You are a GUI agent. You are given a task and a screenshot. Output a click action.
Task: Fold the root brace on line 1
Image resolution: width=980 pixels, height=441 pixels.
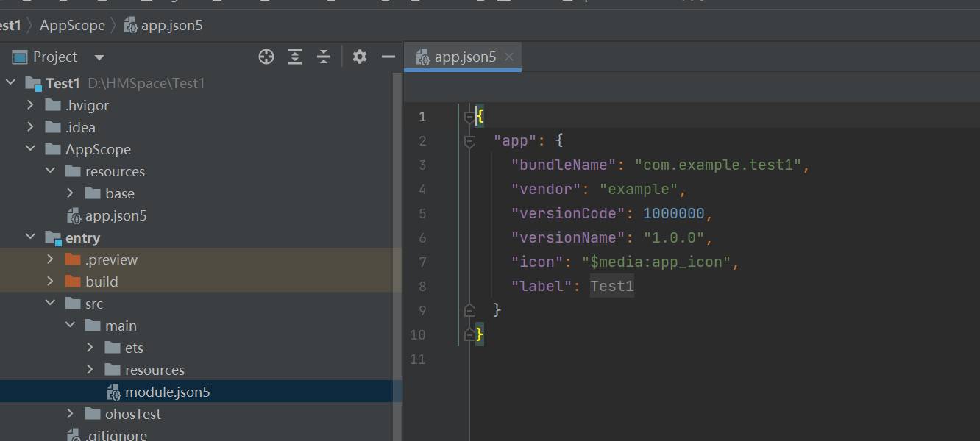click(x=469, y=116)
